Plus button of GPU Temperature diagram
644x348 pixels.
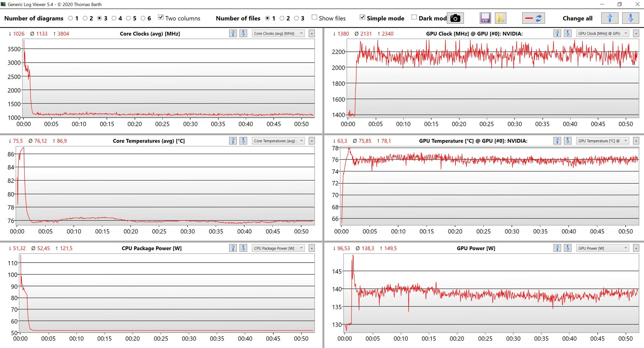(x=636, y=141)
